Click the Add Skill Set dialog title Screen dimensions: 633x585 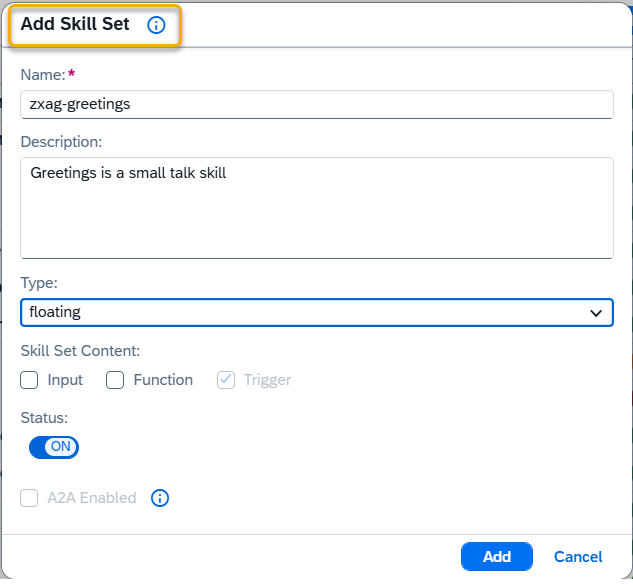pyautogui.click(x=75, y=24)
